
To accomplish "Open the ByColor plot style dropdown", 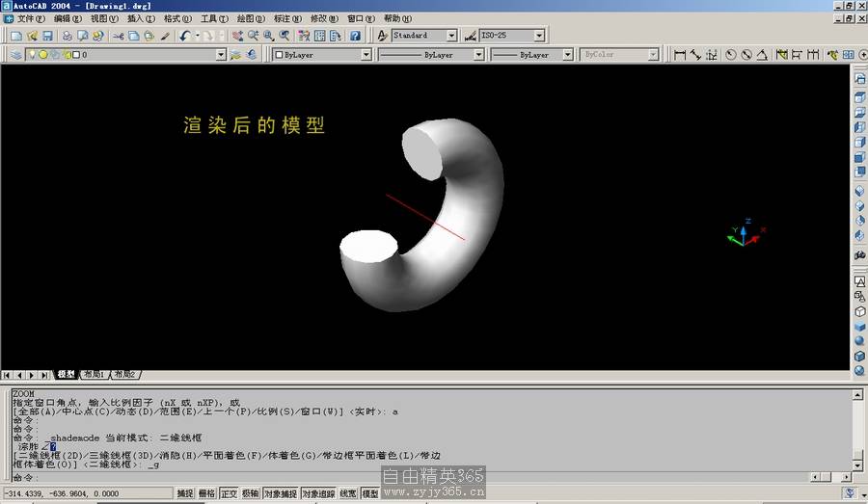I will tap(653, 54).
